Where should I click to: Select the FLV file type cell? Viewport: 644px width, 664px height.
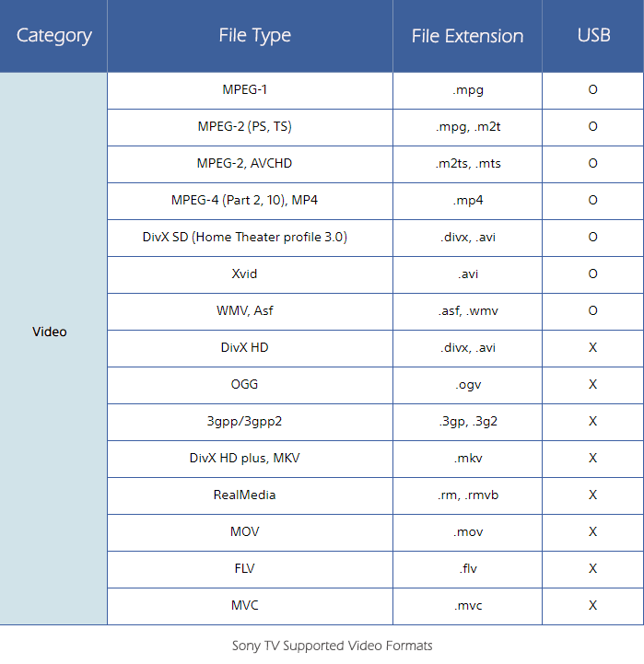click(x=245, y=569)
